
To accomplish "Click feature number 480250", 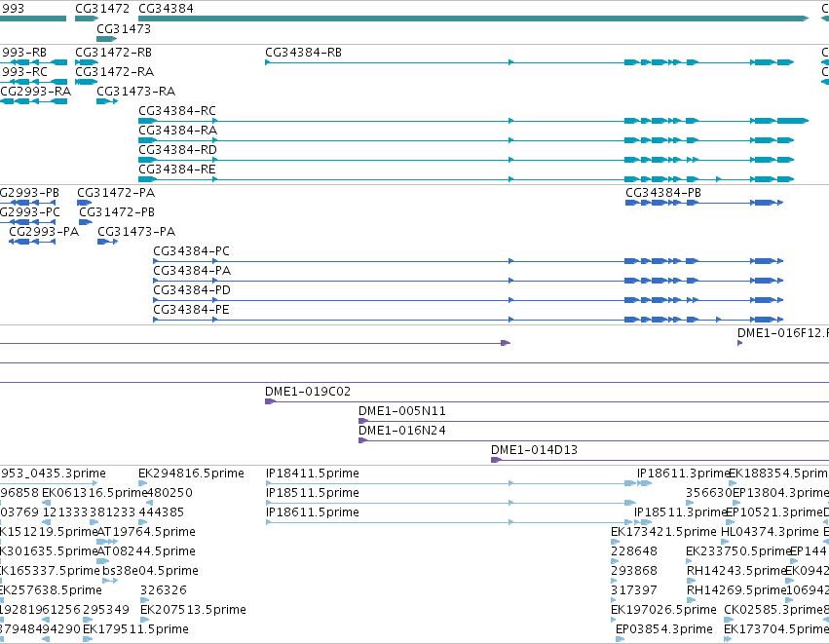I will pyautogui.click(x=170, y=493).
